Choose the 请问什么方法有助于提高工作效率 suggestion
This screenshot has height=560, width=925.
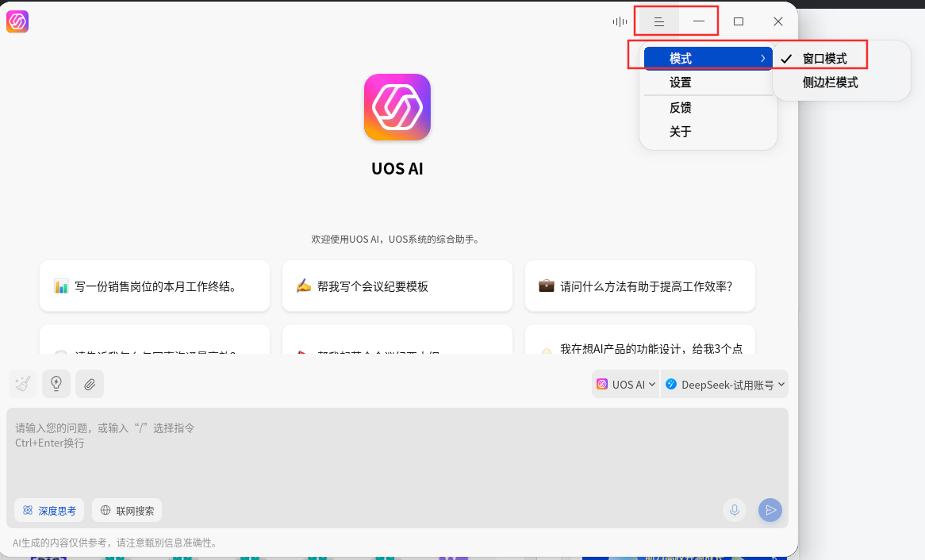pyautogui.click(x=640, y=286)
